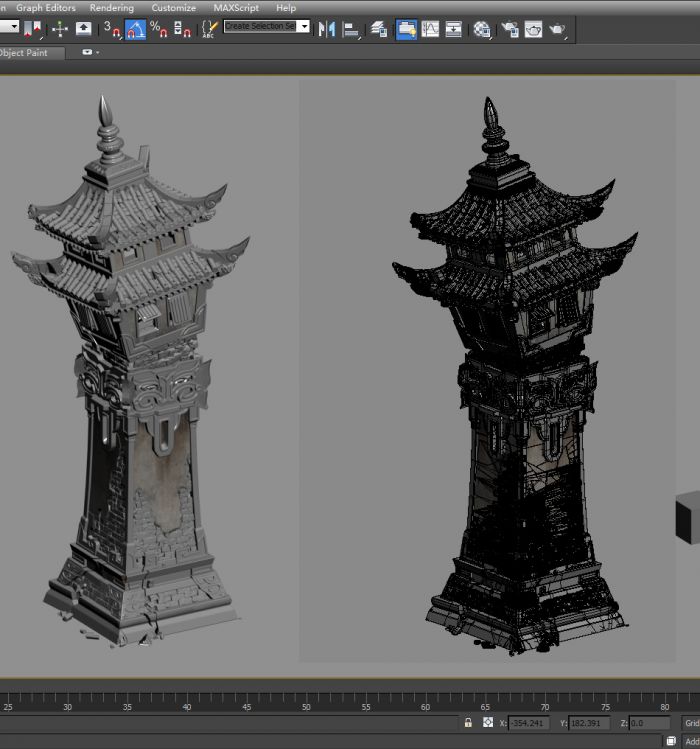Open the Rendering menu
Image resolution: width=700 pixels, height=749 pixels.
coord(112,8)
